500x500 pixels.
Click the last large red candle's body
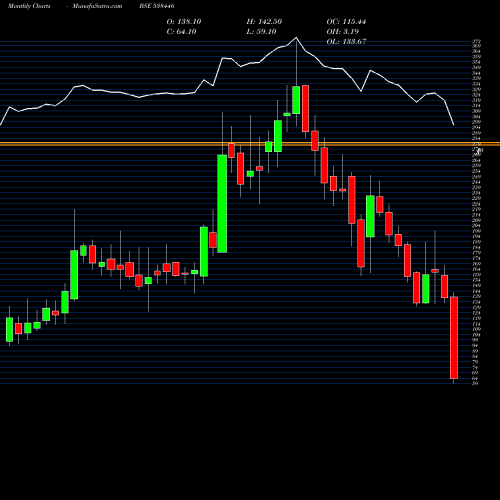(454, 338)
